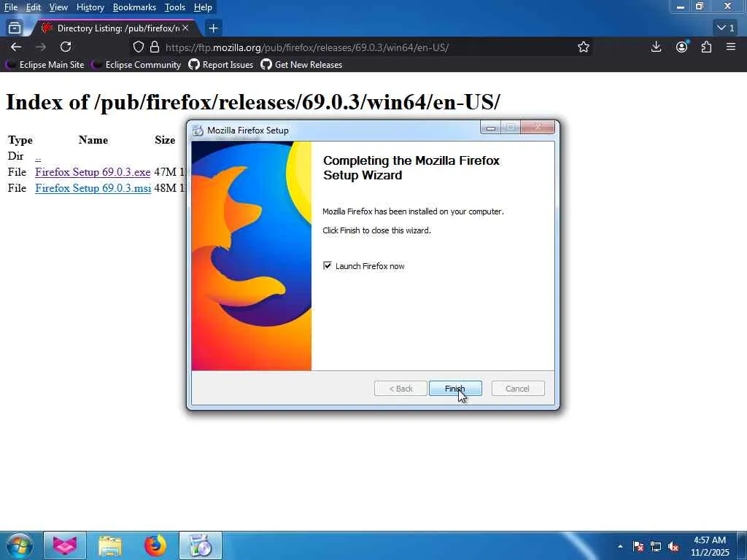Click the Mozilla Firefox Setup title icon
Viewport: 747px width, 560px height.
(x=198, y=131)
